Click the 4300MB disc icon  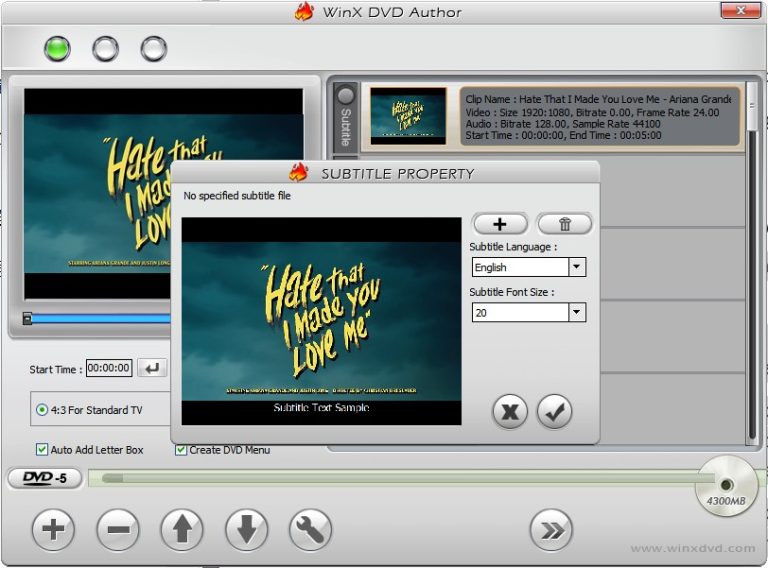(727, 486)
